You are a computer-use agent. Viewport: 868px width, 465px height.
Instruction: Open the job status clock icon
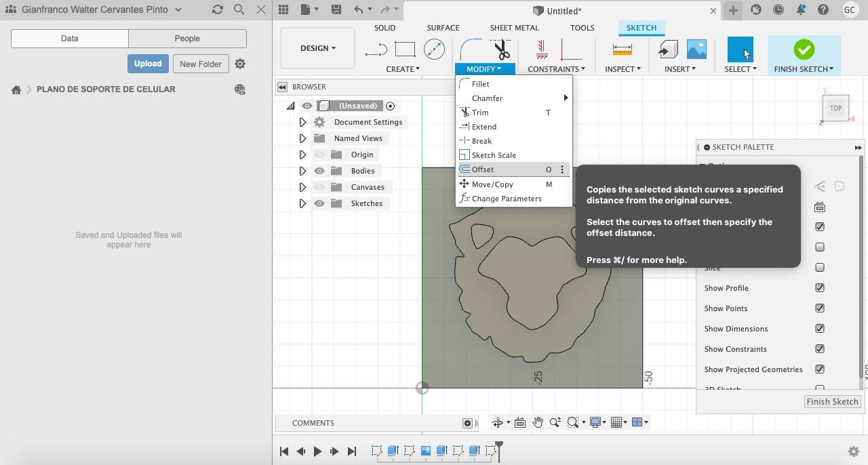[778, 10]
